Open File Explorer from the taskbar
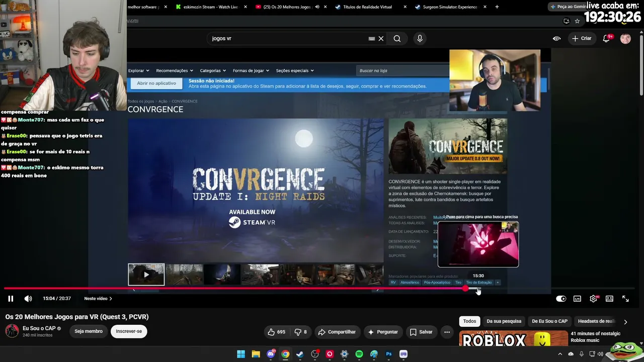The image size is (644, 362). click(256, 354)
